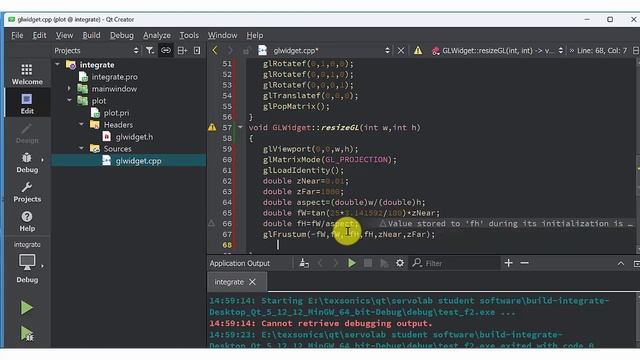Fold the resizeGL function at line 57
640x360 pixels.
240,127
